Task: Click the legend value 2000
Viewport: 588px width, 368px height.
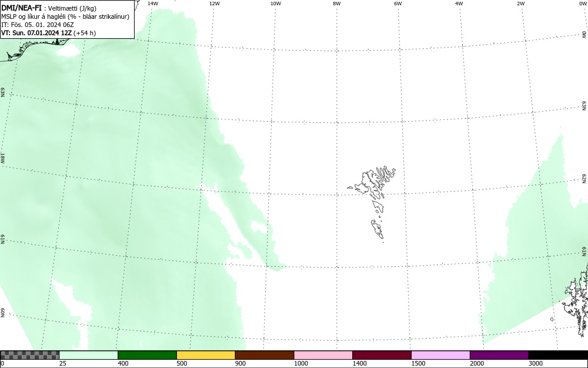Action: (x=477, y=363)
